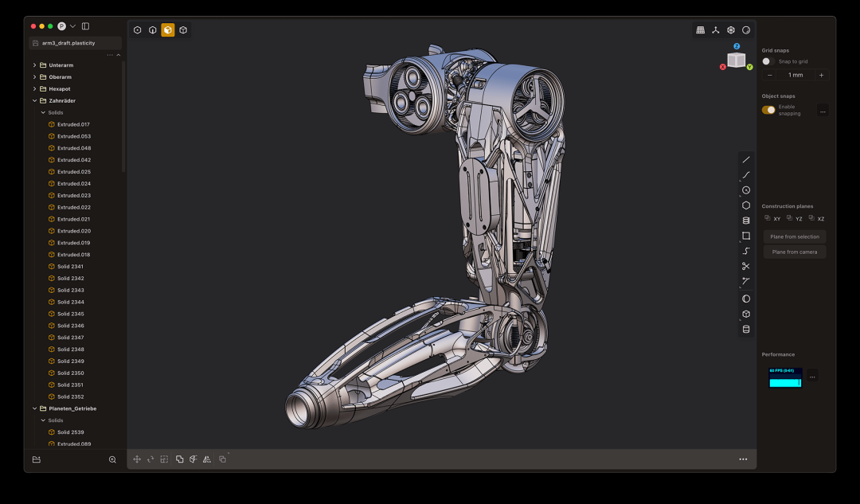The width and height of the screenshot is (860, 504).
Task: Collapse the Zahnräder folder
Action: tap(34, 100)
